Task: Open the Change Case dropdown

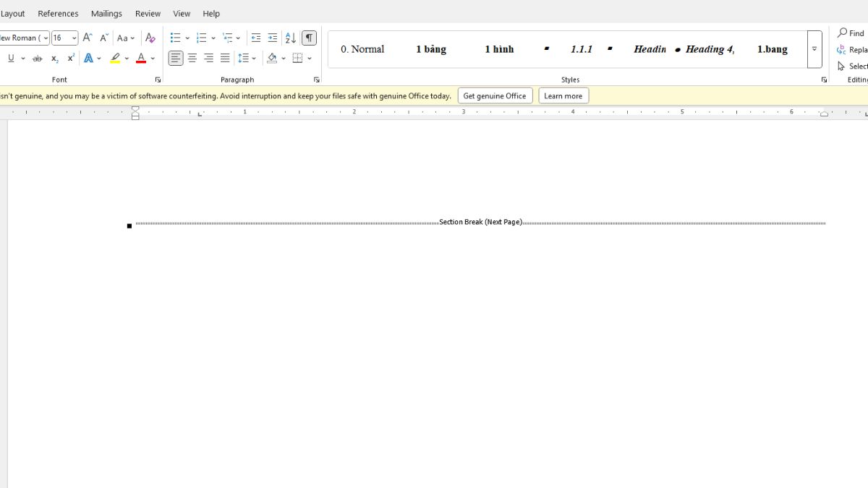Action: tap(127, 38)
